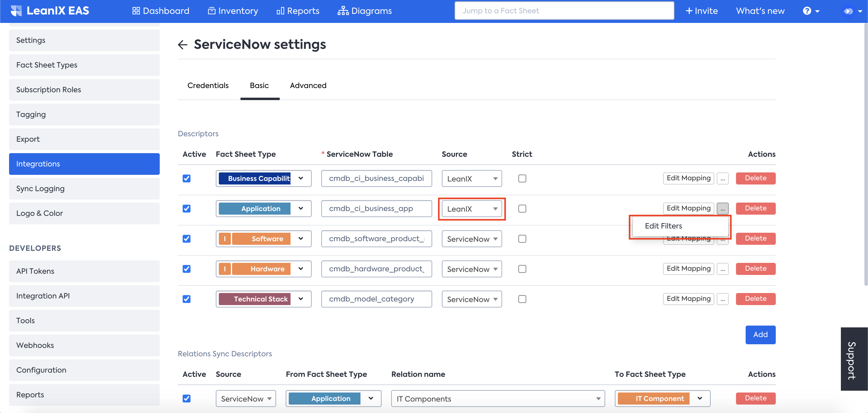This screenshot has height=413, width=868.
Task: Open Application fact sheet type dropdown in Descriptors
Action: 263,208
